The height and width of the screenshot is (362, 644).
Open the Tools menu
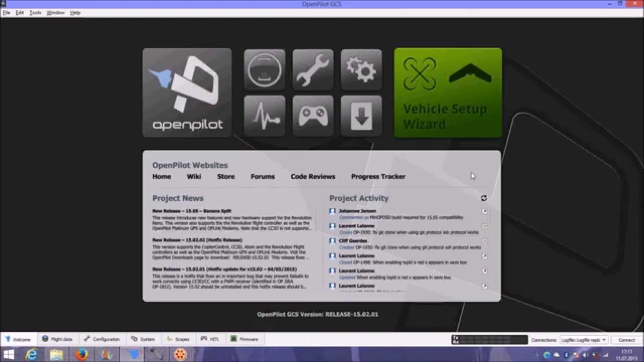click(x=35, y=13)
